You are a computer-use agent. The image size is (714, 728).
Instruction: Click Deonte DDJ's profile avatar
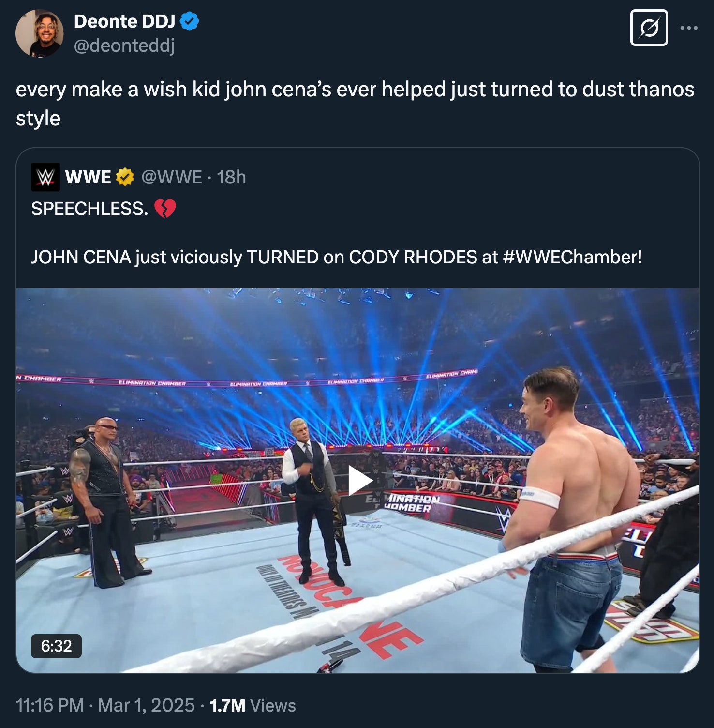pyautogui.click(x=39, y=33)
